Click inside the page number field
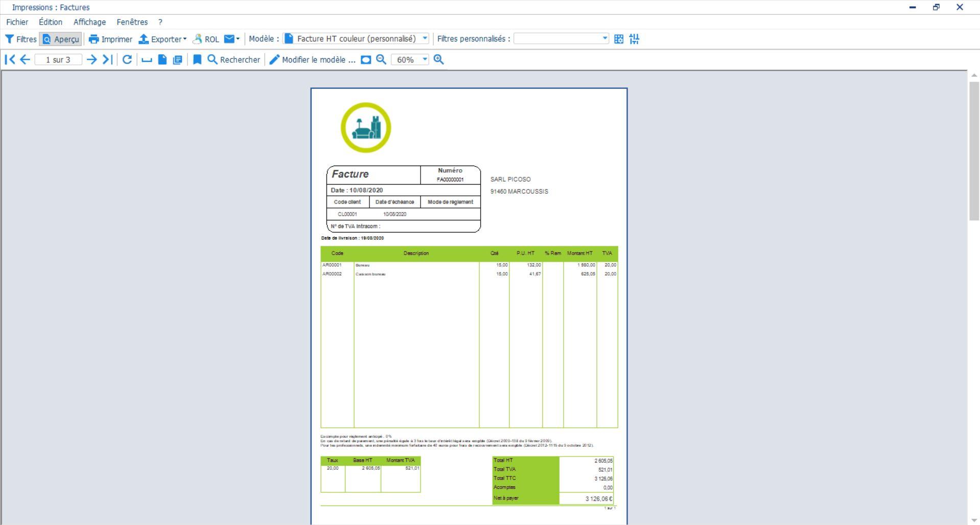Image resolution: width=980 pixels, height=525 pixels. (x=59, y=60)
